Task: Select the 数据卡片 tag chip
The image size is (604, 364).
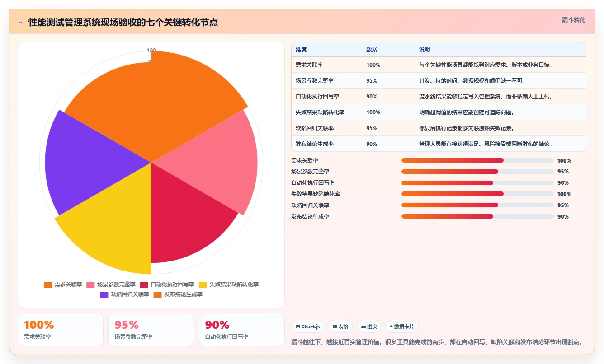Action: click(402, 327)
